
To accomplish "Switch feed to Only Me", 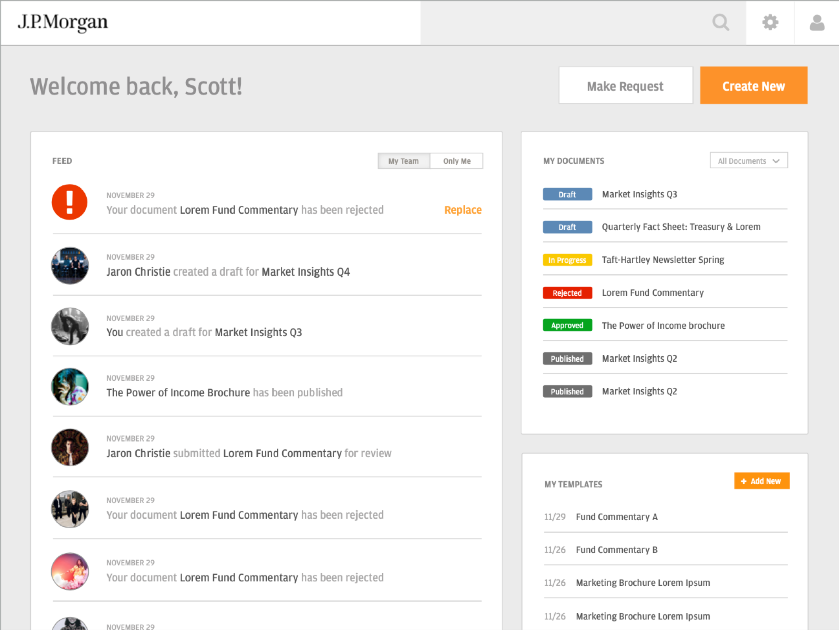I will click(456, 161).
